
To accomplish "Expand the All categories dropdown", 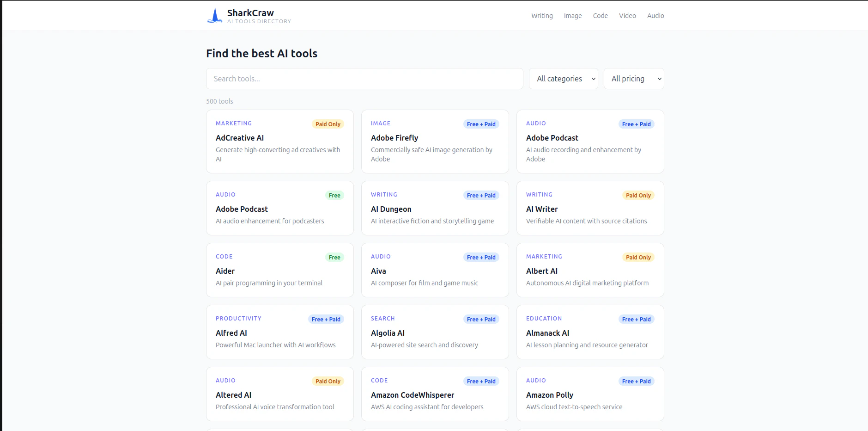I will (564, 79).
